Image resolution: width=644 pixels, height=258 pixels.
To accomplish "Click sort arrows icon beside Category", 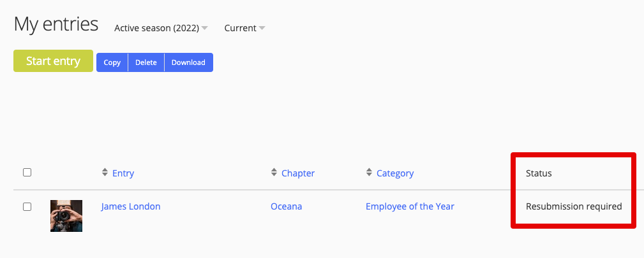I will [369, 173].
